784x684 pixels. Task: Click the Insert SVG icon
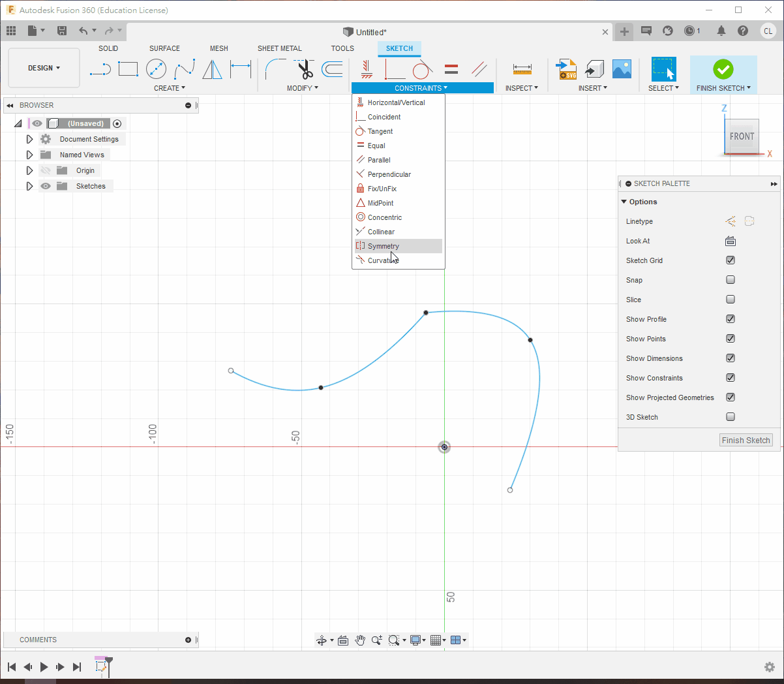pyautogui.click(x=566, y=69)
